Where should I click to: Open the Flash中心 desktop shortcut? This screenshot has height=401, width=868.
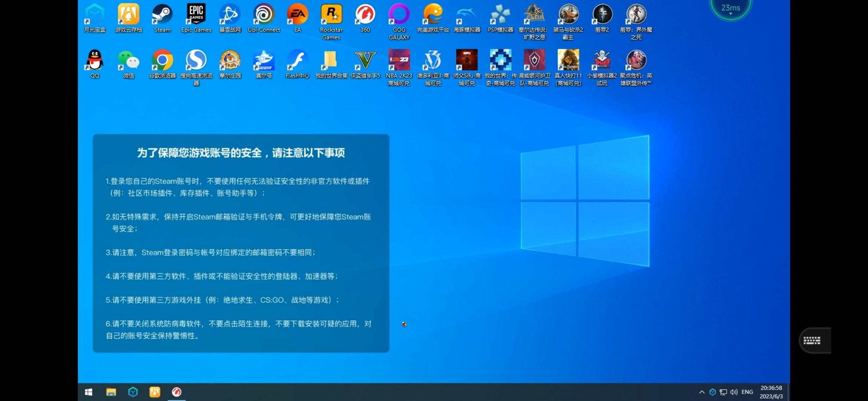(297, 64)
